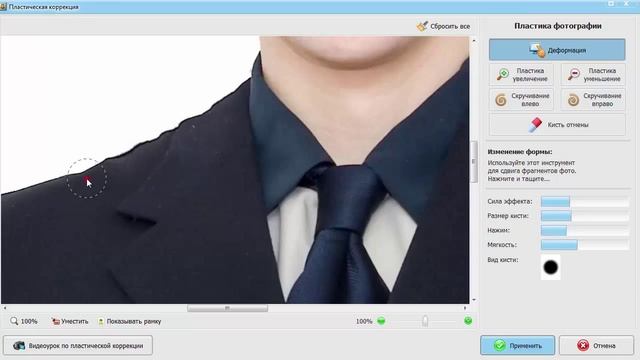Open the Вид кисти brush shape swatch
Viewport: 640px width, 360px height.
(551, 267)
